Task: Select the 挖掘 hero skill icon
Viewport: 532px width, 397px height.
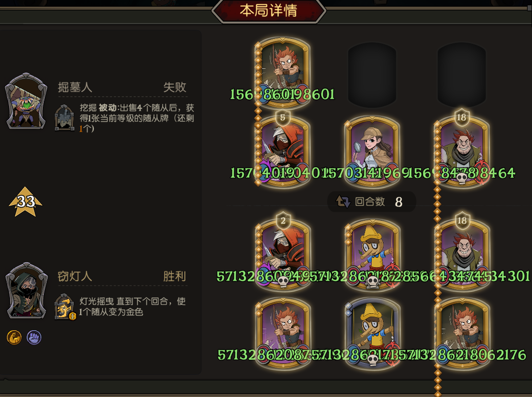Action: click(64, 118)
